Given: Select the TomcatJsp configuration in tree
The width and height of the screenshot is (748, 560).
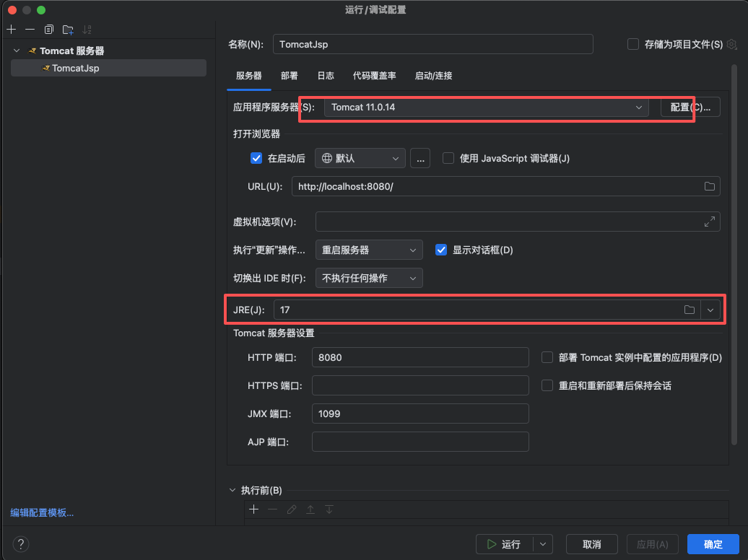Looking at the screenshot, I should click(x=109, y=69).
